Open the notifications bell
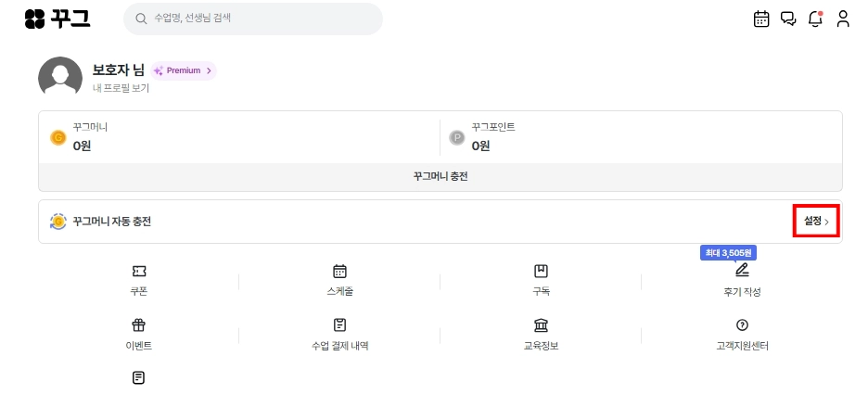Viewport: 868px width, 394px height. (x=816, y=19)
